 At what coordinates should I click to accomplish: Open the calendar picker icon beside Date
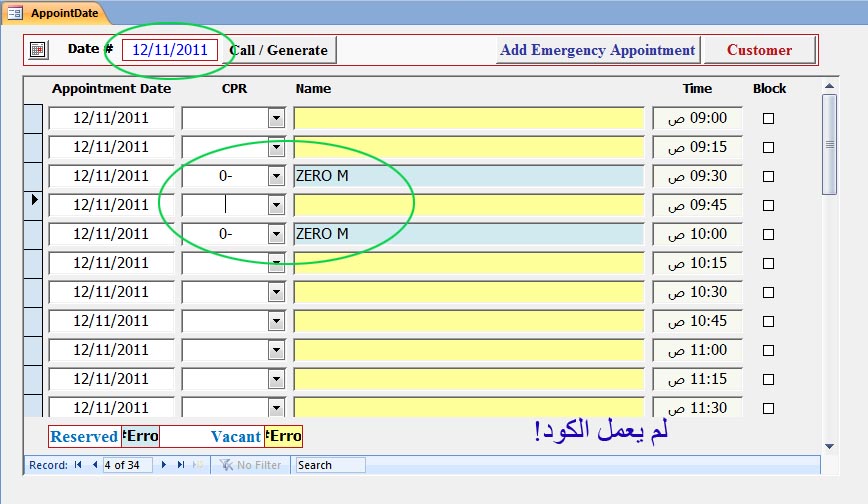tap(38, 50)
